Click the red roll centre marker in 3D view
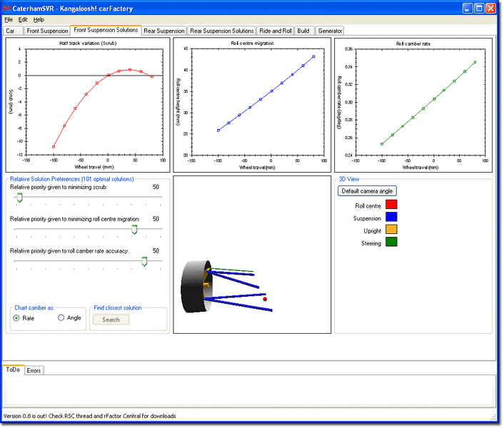Screen dimensions: 504x428 coord(265,299)
